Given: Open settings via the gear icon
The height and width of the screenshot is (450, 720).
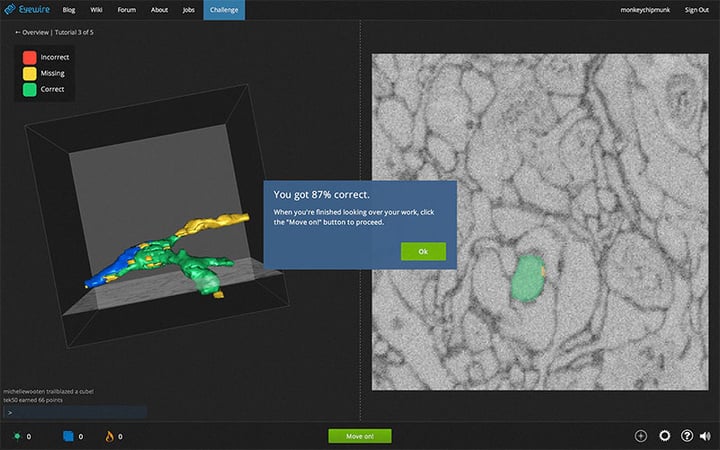Looking at the screenshot, I should tap(665, 436).
